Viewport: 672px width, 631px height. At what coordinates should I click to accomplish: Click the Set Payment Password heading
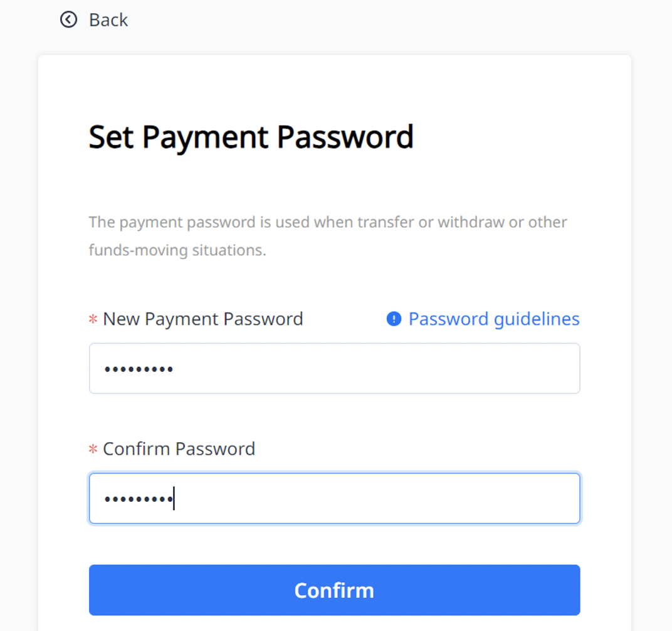tap(251, 137)
